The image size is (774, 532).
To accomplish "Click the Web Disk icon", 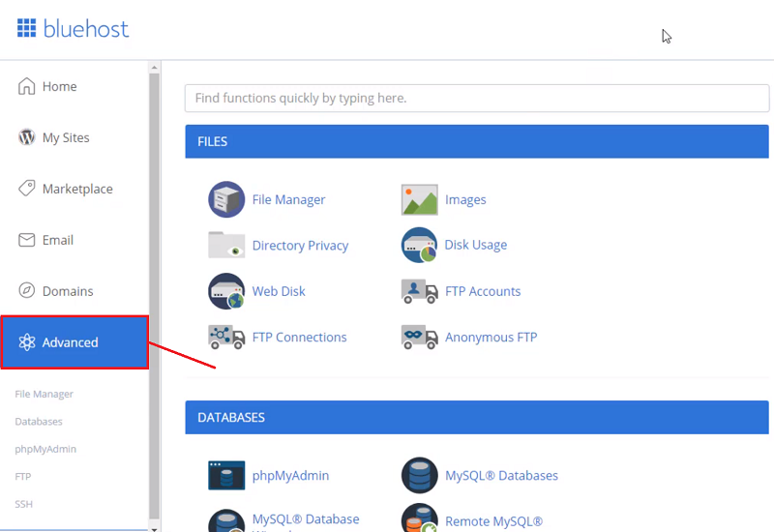I will click(x=226, y=291).
